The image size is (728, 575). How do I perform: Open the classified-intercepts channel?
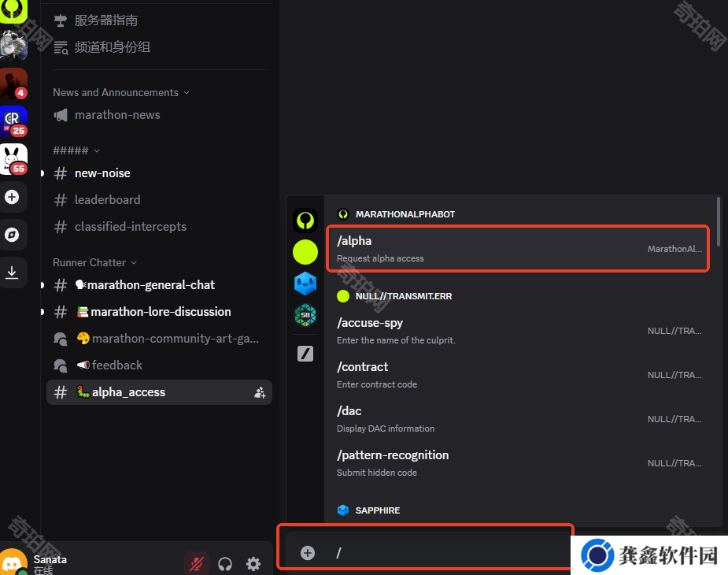tap(159, 227)
